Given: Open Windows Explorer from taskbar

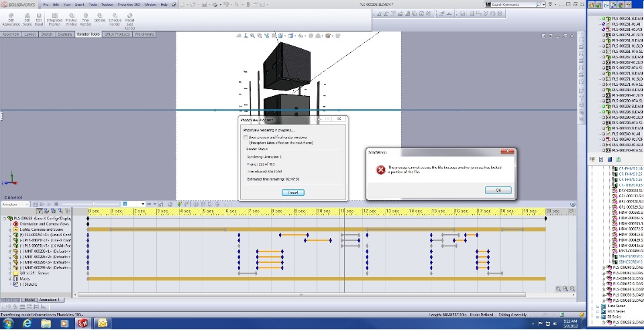Looking at the screenshot, I should pos(46,323).
